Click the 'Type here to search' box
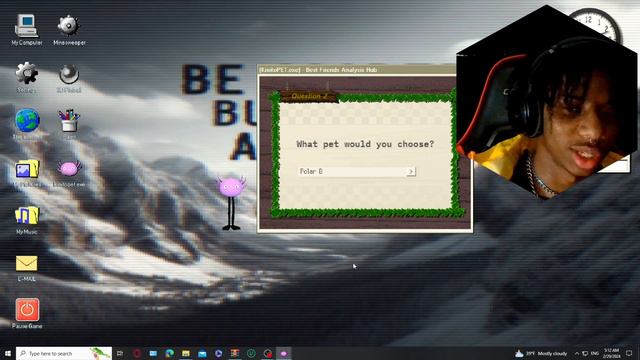The height and width of the screenshot is (360, 640). [64, 353]
